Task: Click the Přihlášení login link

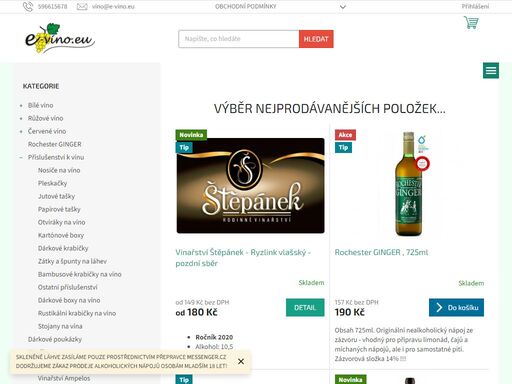Action: click(x=475, y=6)
